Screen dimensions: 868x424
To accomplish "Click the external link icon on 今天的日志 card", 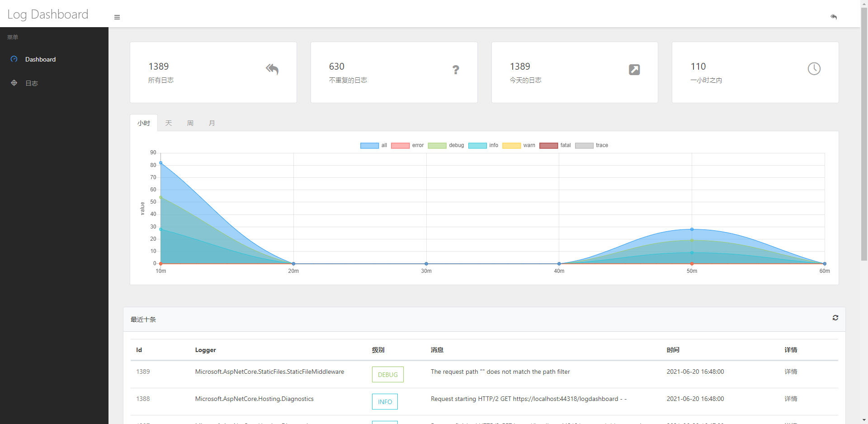I will point(634,70).
